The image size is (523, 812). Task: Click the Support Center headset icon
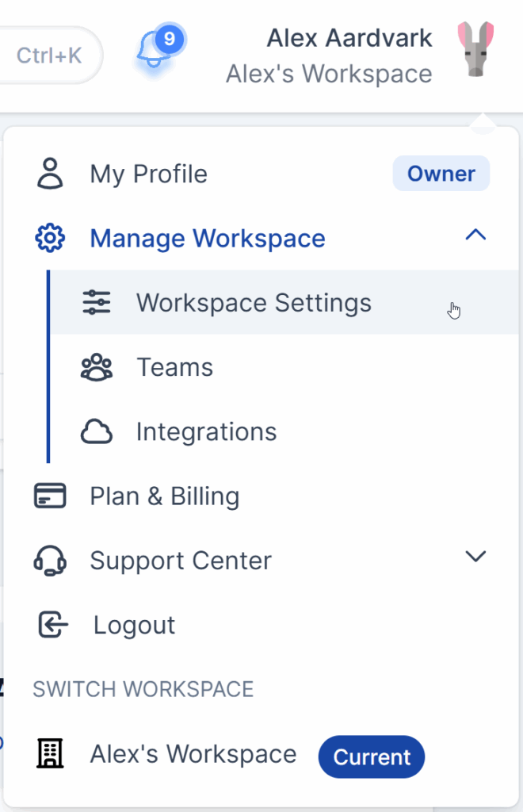tap(50, 560)
